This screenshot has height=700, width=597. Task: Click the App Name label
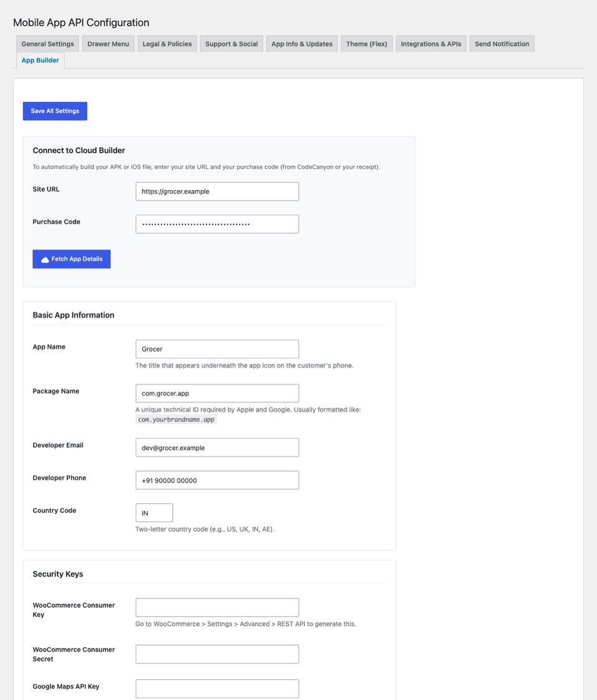[x=49, y=347]
